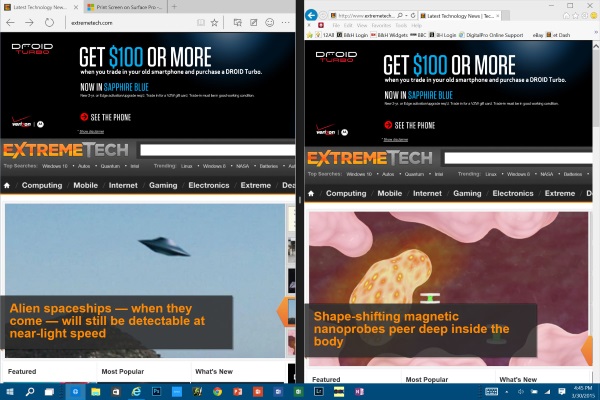Open View menu in Internet Explorer

(x=362, y=25)
